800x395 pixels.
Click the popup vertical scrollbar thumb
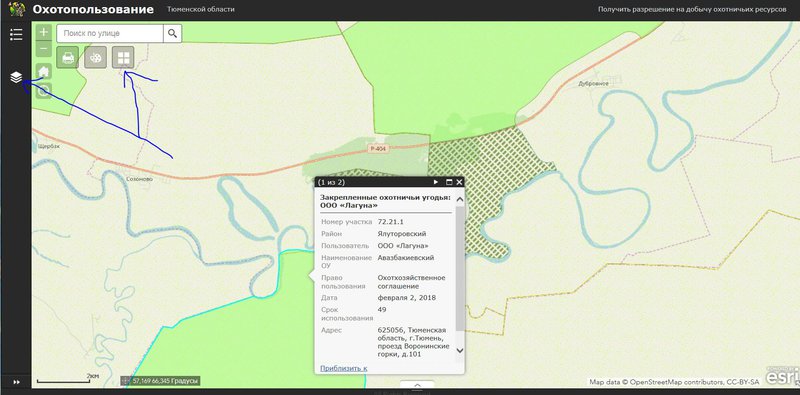pyautogui.click(x=460, y=269)
